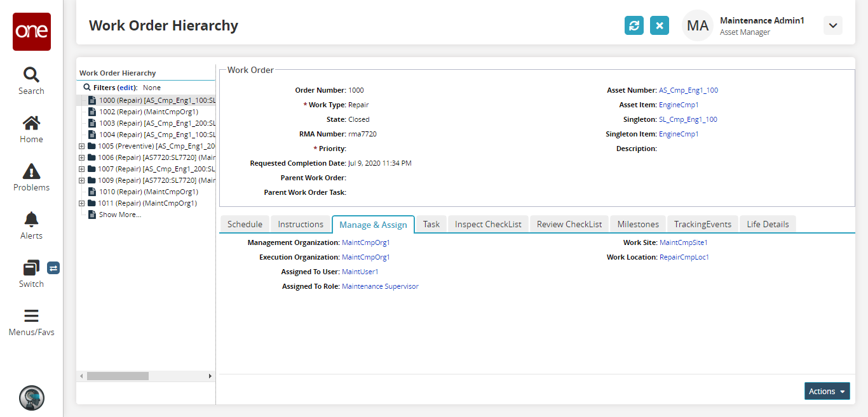Image resolution: width=868 pixels, height=417 pixels.
Task: Open the user profile dropdown chevron
Action: coord(832,25)
